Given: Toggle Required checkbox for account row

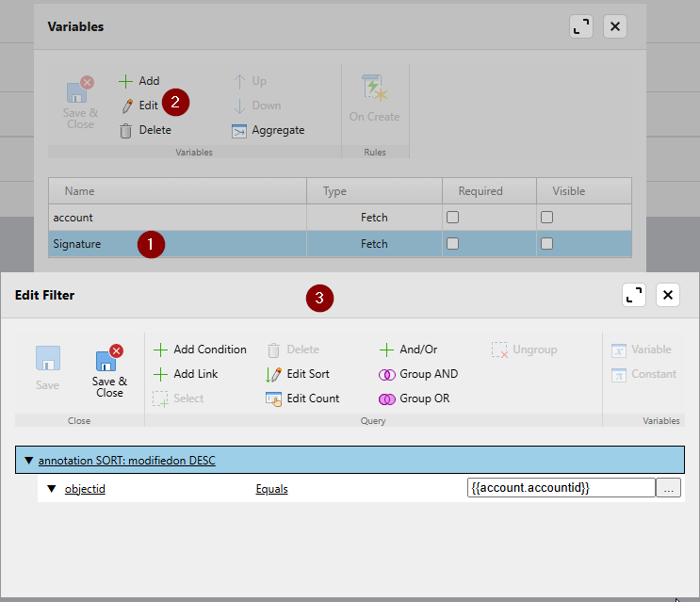Looking at the screenshot, I should pos(452,218).
